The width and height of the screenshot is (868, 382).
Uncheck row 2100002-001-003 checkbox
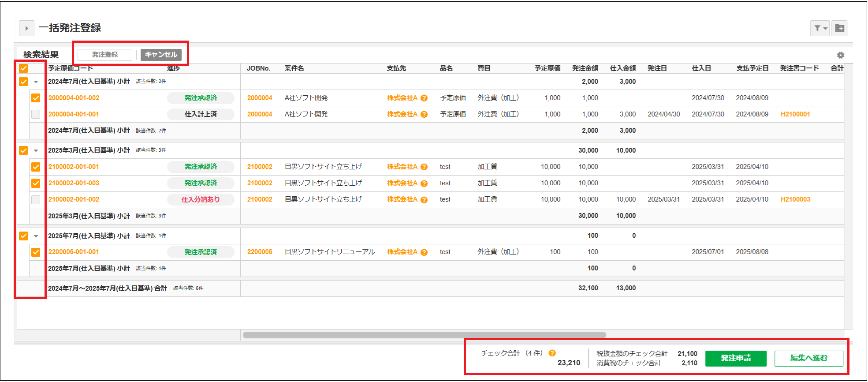pyautogui.click(x=36, y=183)
